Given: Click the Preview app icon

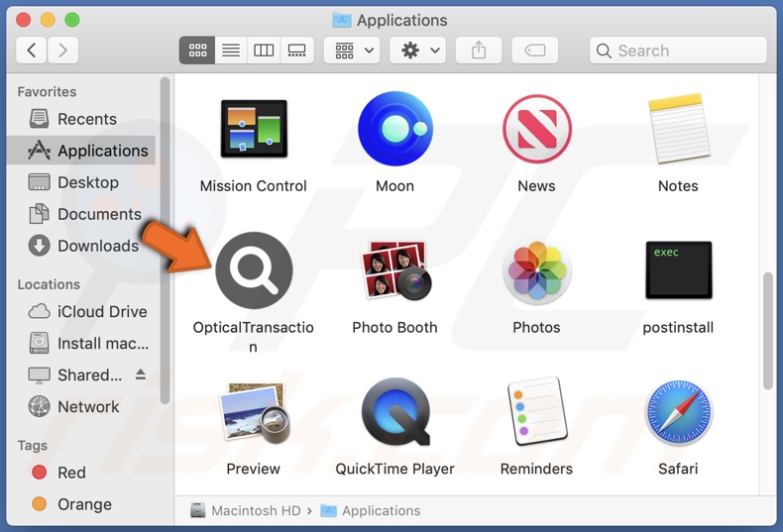Looking at the screenshot, I should [254, 412].
